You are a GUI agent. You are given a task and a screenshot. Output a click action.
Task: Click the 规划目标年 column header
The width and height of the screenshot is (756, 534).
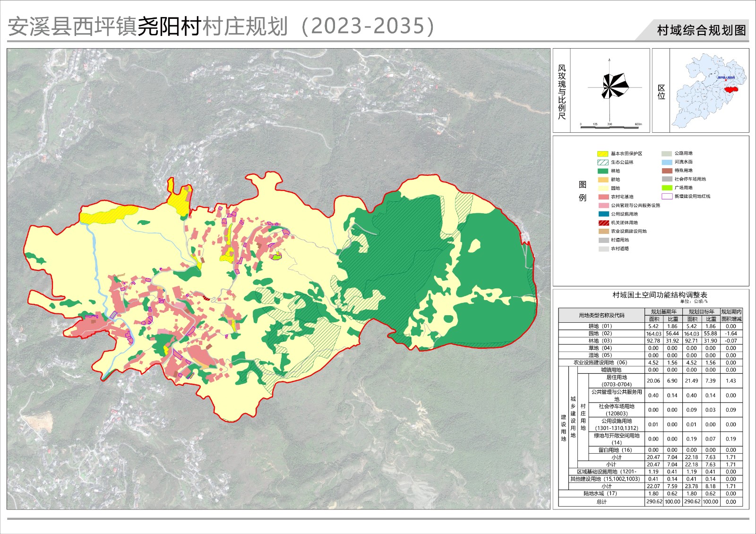point(701,312)
